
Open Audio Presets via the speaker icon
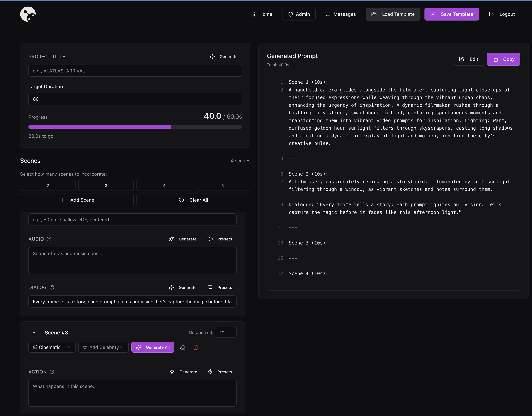tap(210, 239)
